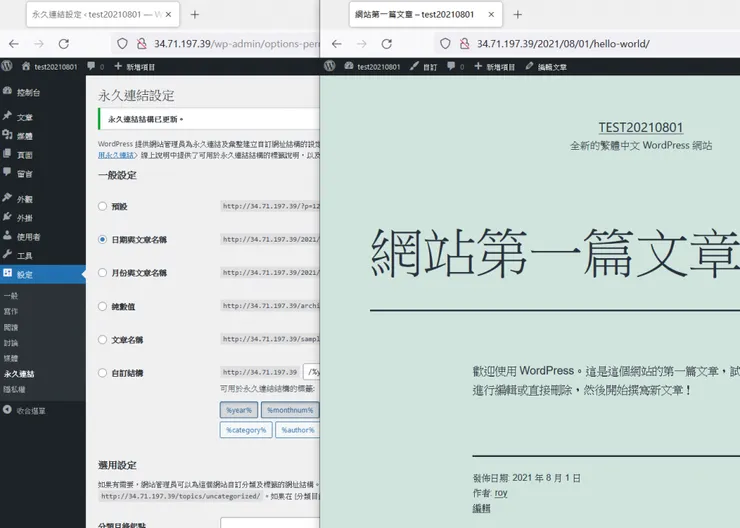Click 自訂 customize brush in right window
Viewport: 740px width, 528px height.
tap(423, 67)
